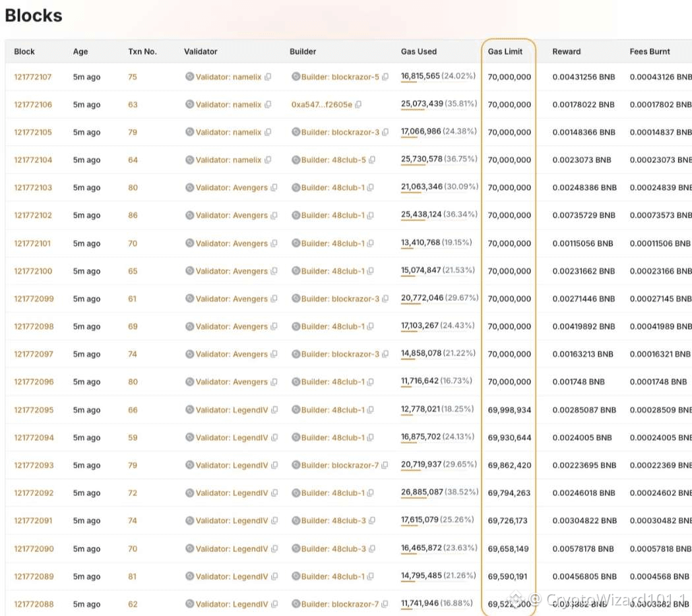Screen dimensions: 692x616
Task: Copy blockrazor-7 builder address for block 121772093
Action: click(x=385, y=465)
